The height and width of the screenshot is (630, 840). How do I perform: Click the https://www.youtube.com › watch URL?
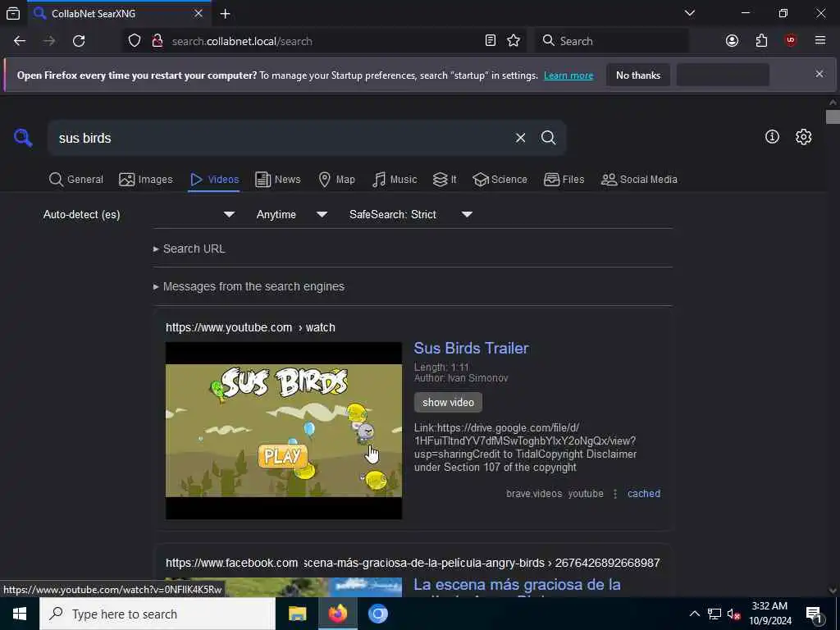click(x=250, y=327)
